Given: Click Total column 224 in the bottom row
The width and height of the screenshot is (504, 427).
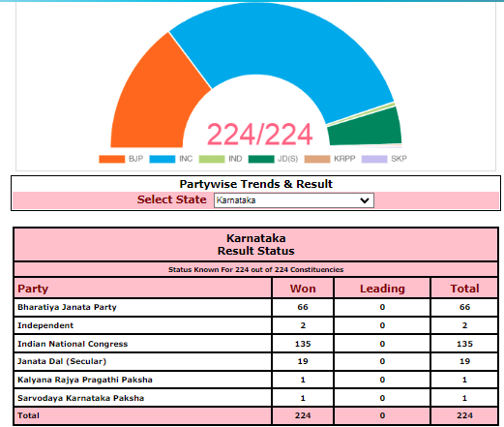Looking at the screenshot, I should click(x=464, y=415).
